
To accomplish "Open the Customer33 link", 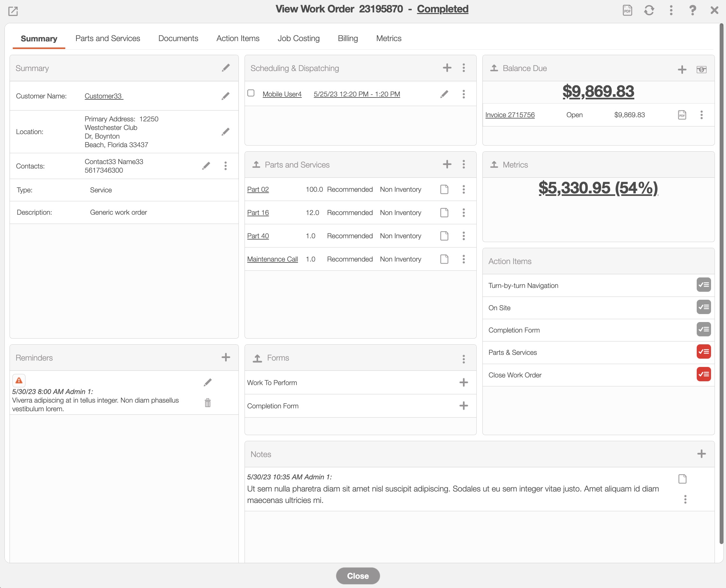I will tap(103, 96).
